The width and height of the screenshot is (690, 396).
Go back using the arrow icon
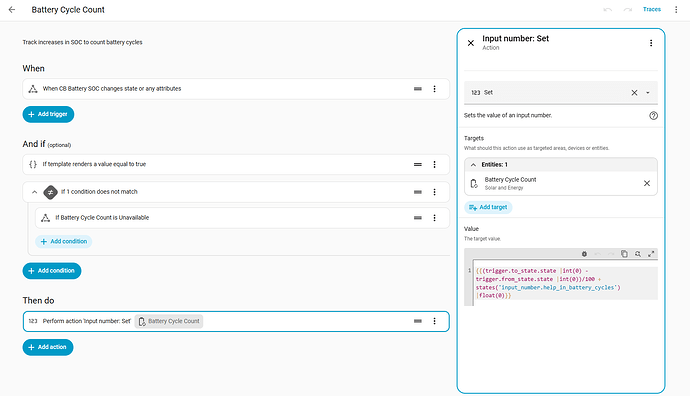pos(12,9)
